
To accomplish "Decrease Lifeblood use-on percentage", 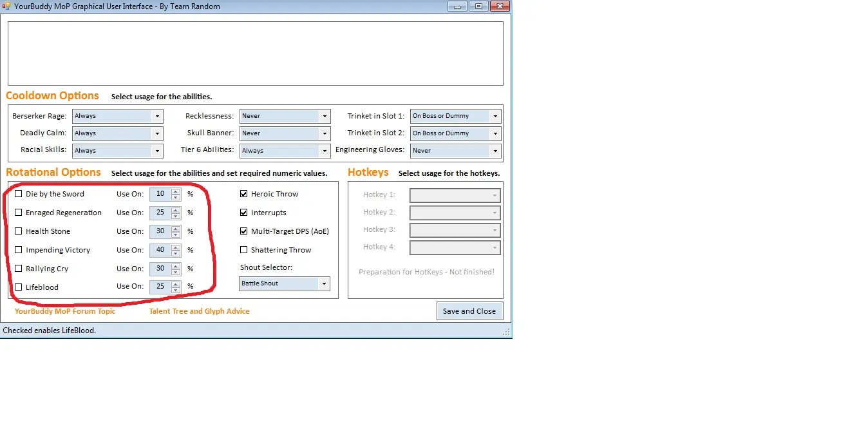I will tap(176, 291).
